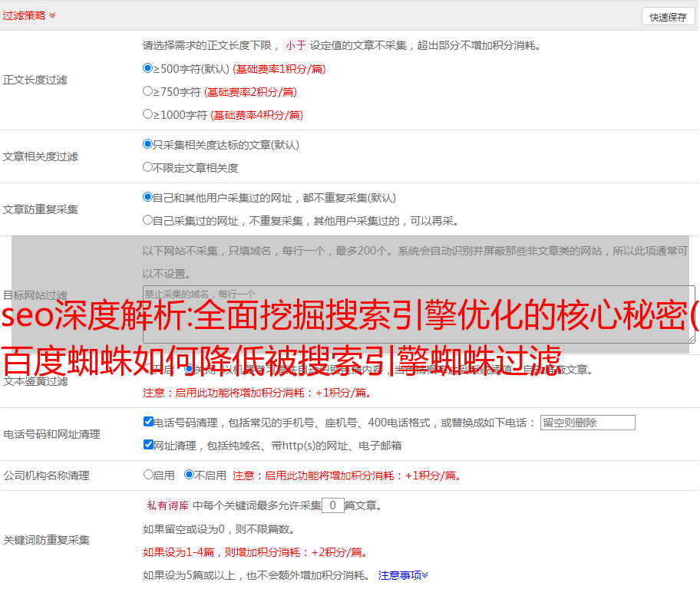Click the 电话号码和网址清理 row label
Image resolution: width=700 pixels, height=589 pixels.
pyautogui.click(x=51, y=434)
